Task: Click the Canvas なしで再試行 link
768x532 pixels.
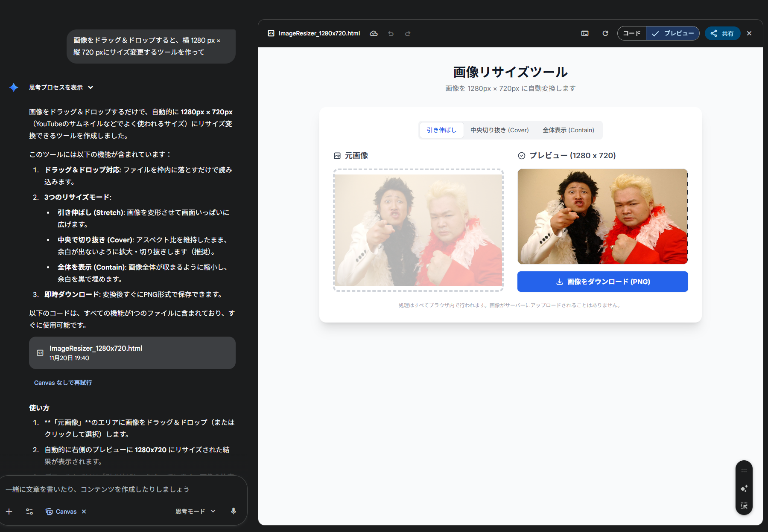Action: point(63,383)
